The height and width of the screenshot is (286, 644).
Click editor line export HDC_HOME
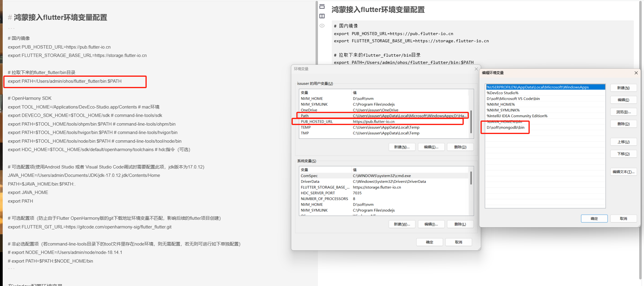[99, 150]
